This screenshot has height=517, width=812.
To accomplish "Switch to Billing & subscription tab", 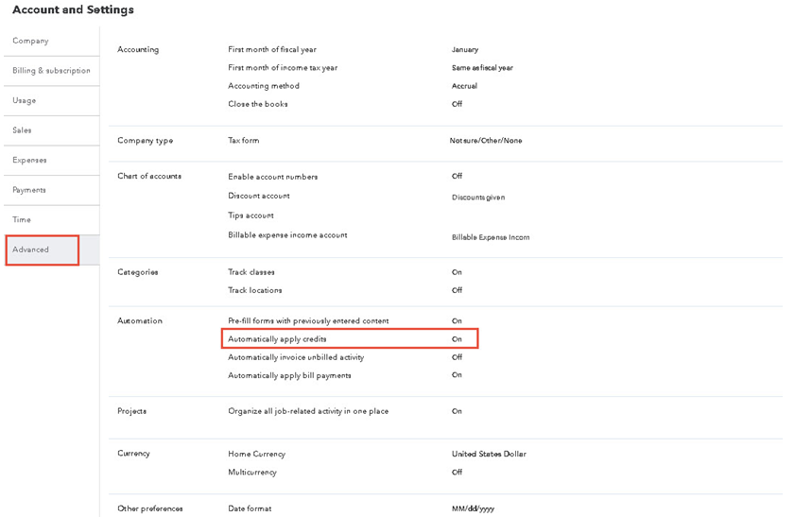I will (51, 71).
